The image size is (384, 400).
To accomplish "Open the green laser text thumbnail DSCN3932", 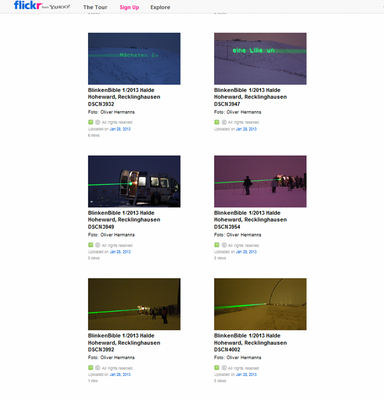I will tap(134, 58).
